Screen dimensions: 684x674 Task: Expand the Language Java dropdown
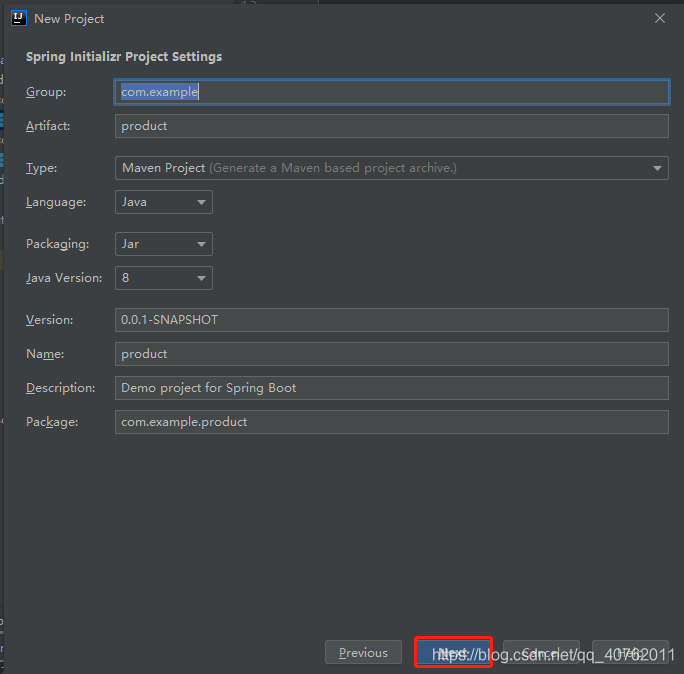click(164, 202)
